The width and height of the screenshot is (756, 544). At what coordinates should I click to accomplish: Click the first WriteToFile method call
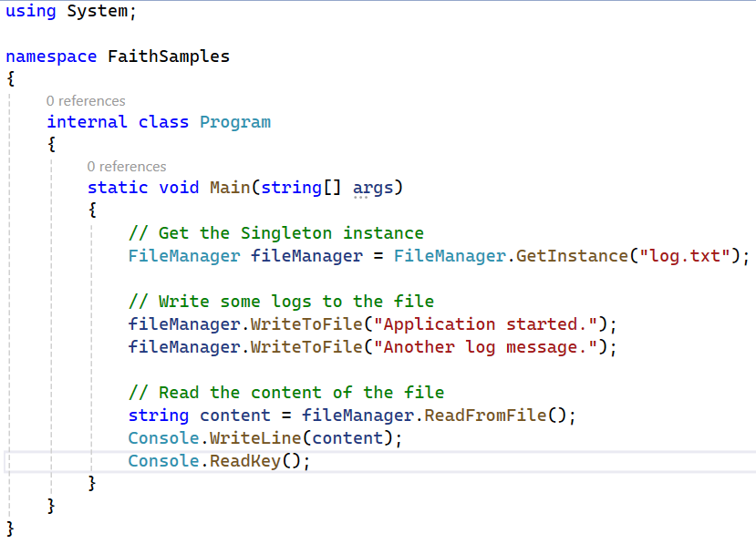click(x=306, y=324)
